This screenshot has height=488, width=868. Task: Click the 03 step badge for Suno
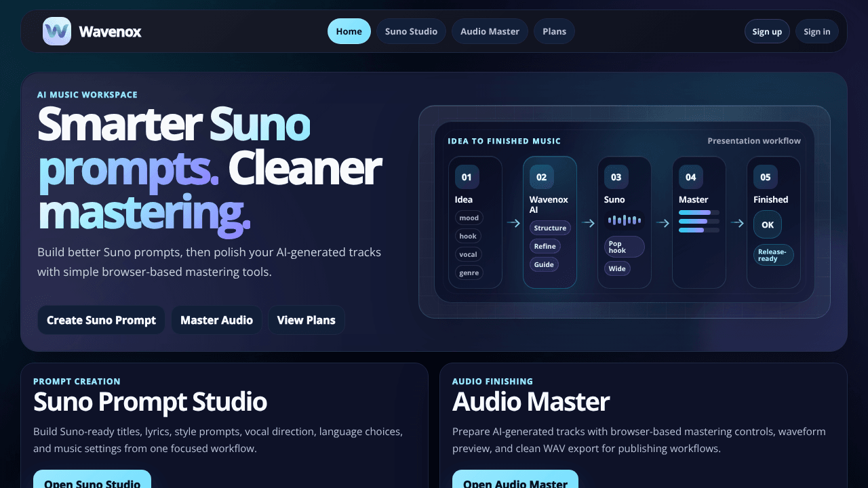tap(616, 177)
